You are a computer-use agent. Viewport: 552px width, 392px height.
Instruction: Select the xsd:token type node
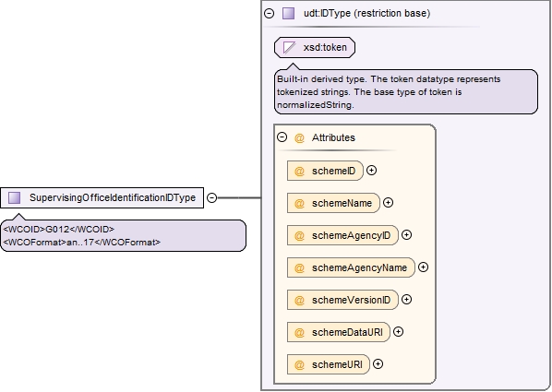[x=315, y=48]
